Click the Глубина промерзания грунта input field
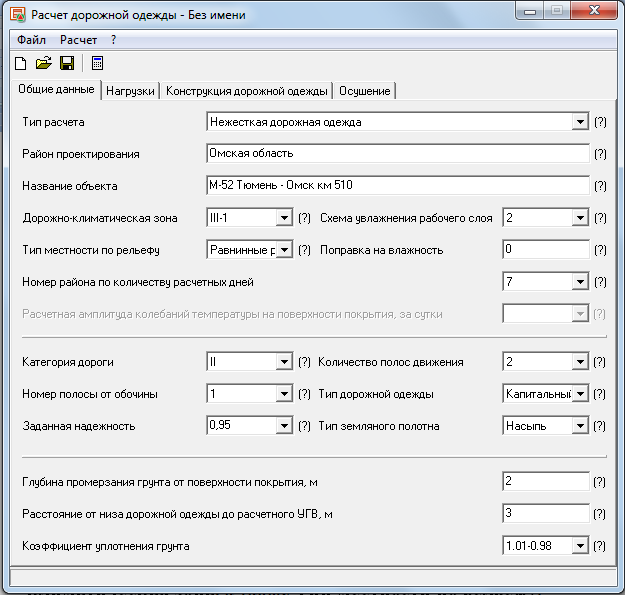 coord(545,481)
